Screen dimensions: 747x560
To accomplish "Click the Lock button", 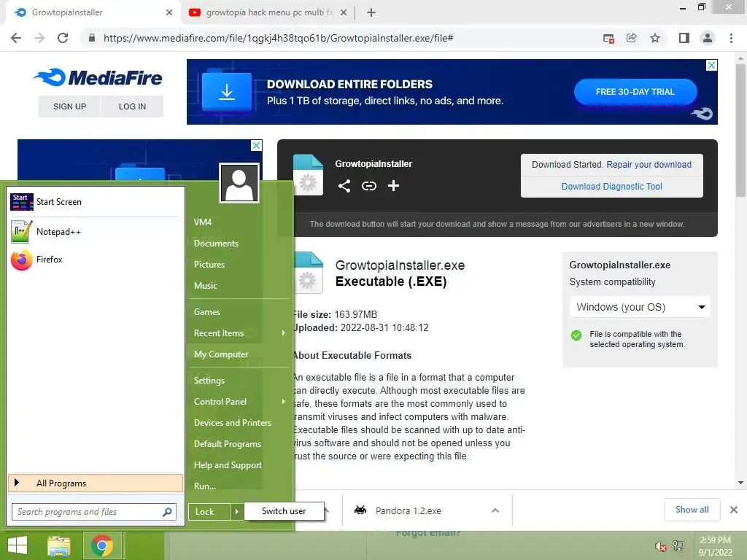I will (209, 512).
